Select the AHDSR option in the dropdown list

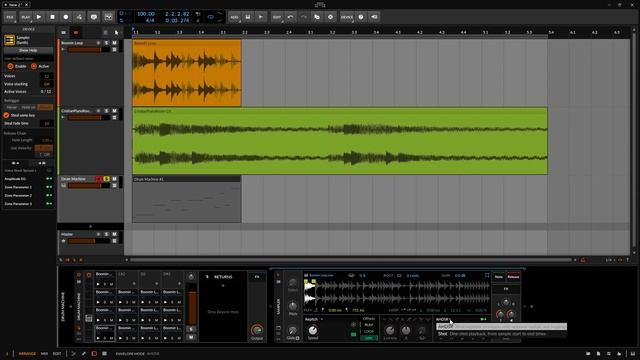pyautogui.click(x=501, y=327)
